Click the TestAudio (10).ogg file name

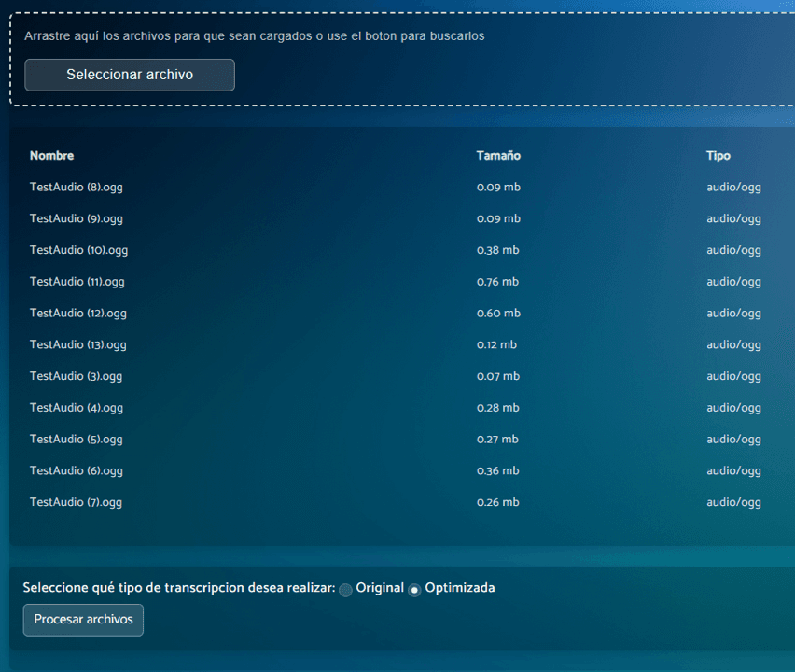click(78, 250)
